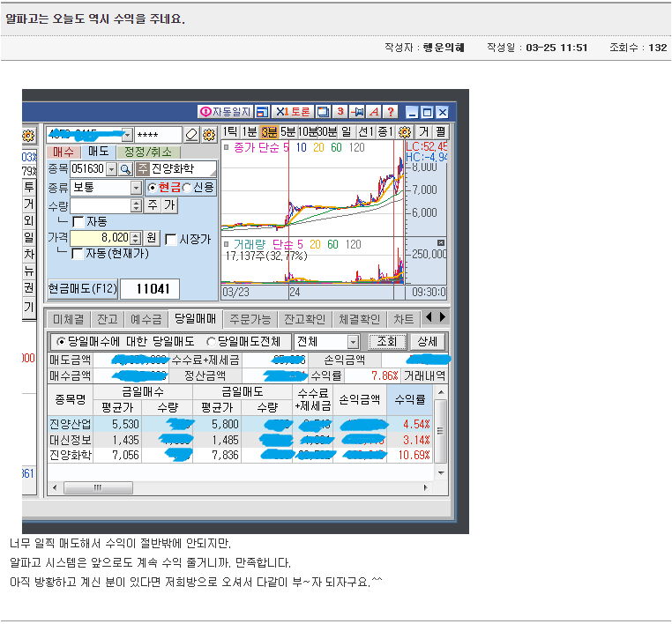Image resolution: width=672 pixels, height=624 pixels.
Task: Open the 자동일지 auto-journal button
Action: pos(226,112)
